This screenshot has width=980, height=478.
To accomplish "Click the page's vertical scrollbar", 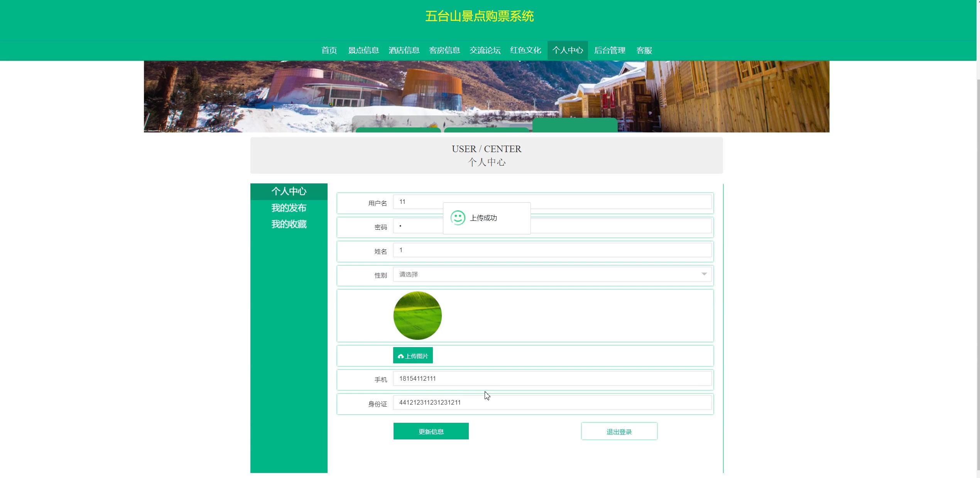I will 978,270.
